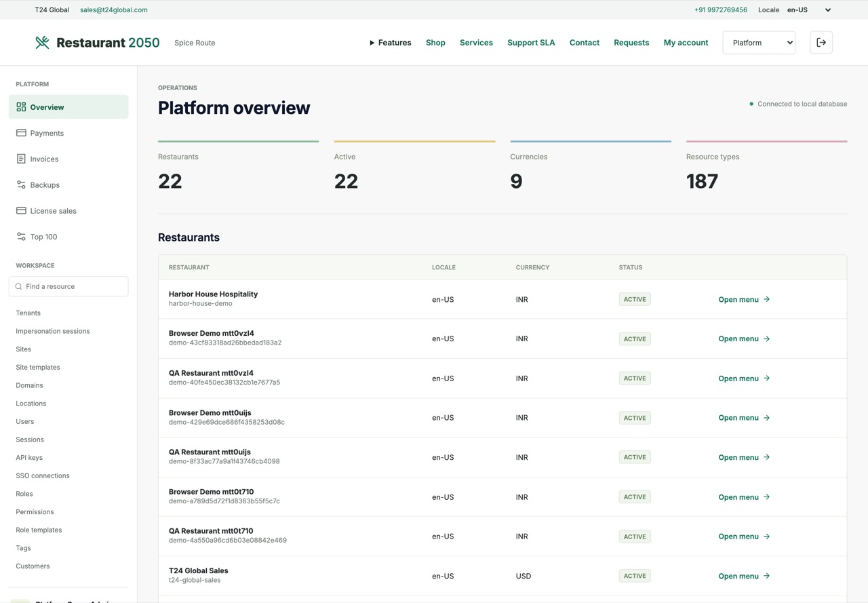The height and width of the screenshot is (603, 868).
Task: Open Impersonation sessions in workspace
Action: pos(53,331)
